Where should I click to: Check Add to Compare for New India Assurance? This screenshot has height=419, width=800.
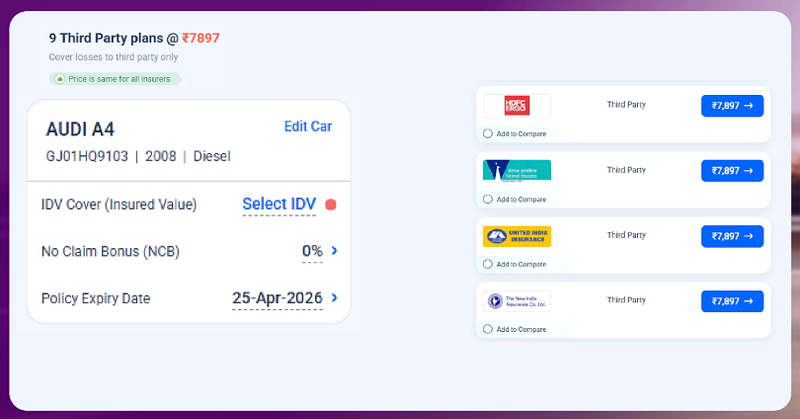coord(488,329)
